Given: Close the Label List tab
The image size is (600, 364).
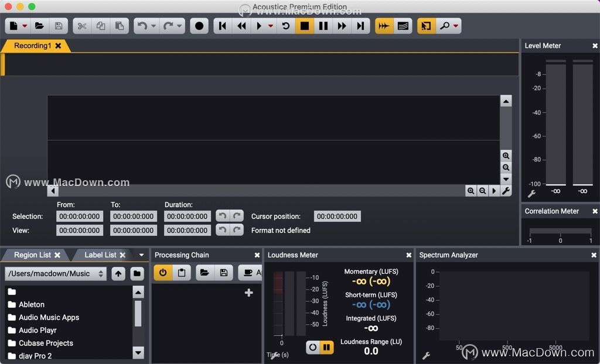Looking at the screenshot, I should coord(122,255).
